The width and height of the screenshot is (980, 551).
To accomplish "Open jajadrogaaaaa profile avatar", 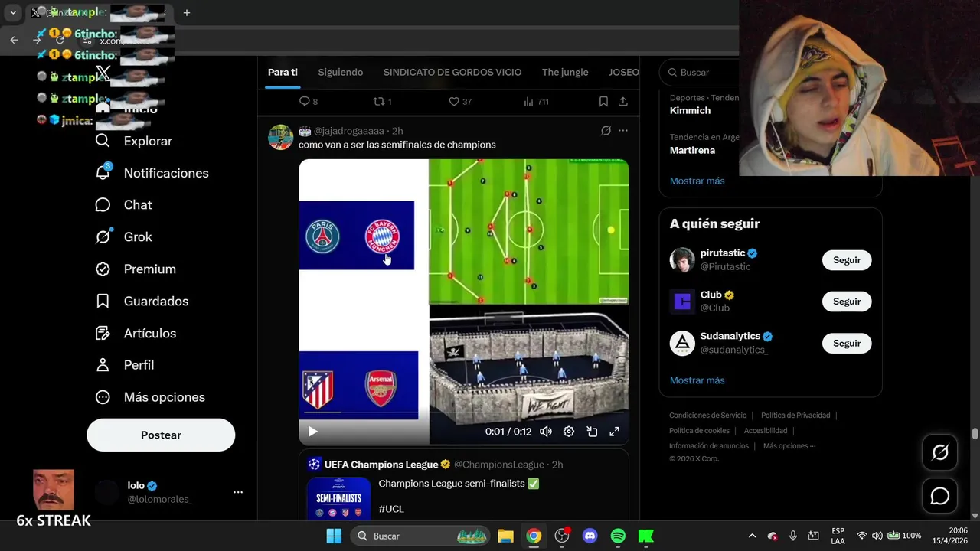I will (x=281, y=137).
